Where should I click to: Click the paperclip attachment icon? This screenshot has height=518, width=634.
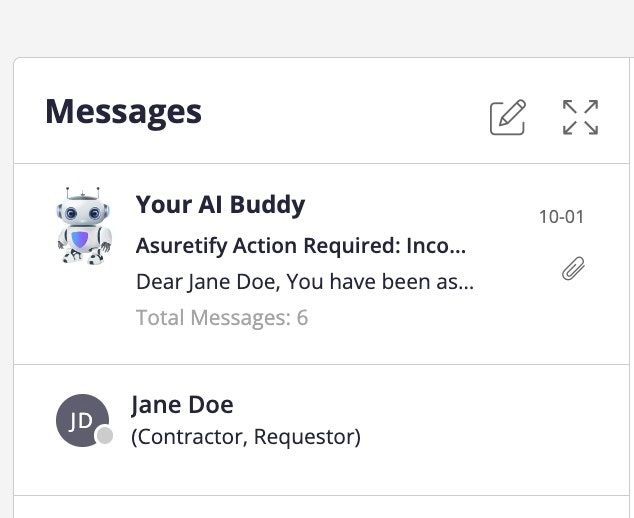tap(573, 268)
